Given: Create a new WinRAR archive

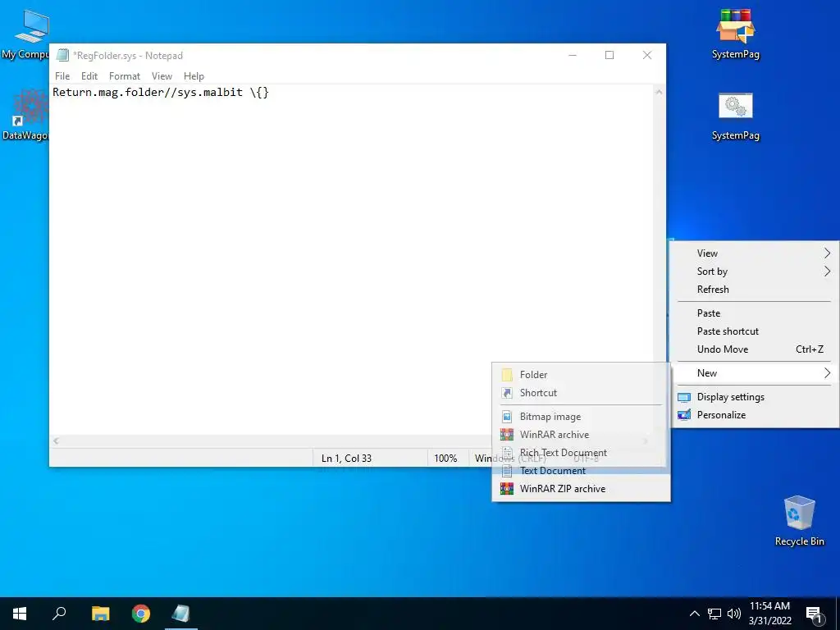Looking at the screenshot, I should 581,435.
